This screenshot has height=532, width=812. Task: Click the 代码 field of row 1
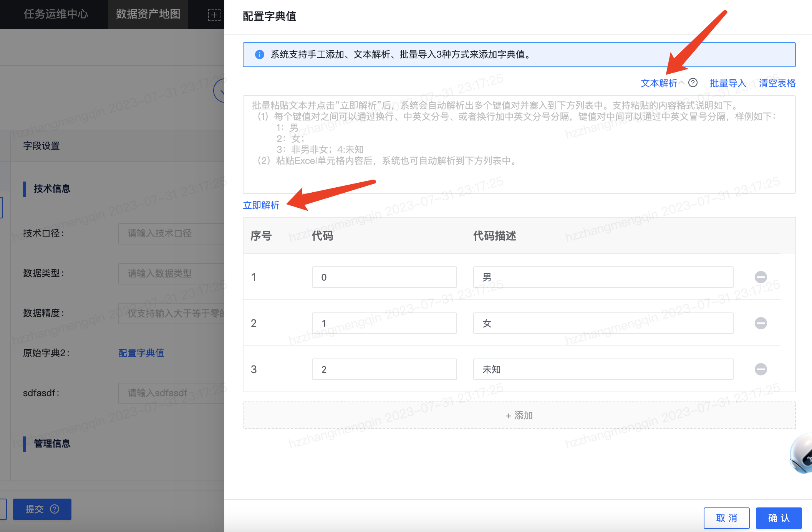pyautogui.click(x=384, y=277)
